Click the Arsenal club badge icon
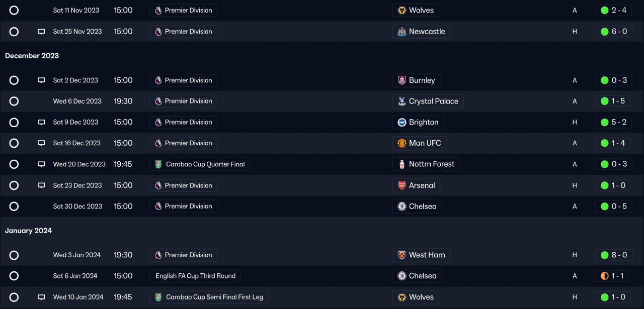The width and height of the screenshot is (644, 309). click(402, 185)
